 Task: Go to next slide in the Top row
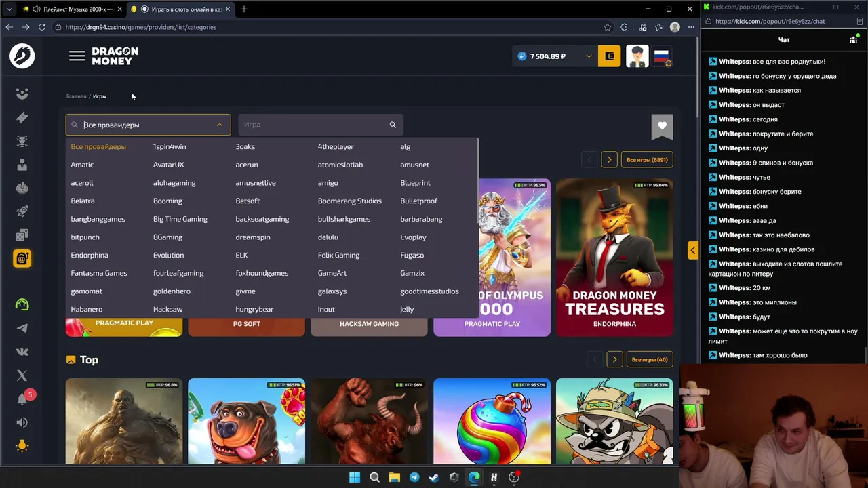pos(614,360)
